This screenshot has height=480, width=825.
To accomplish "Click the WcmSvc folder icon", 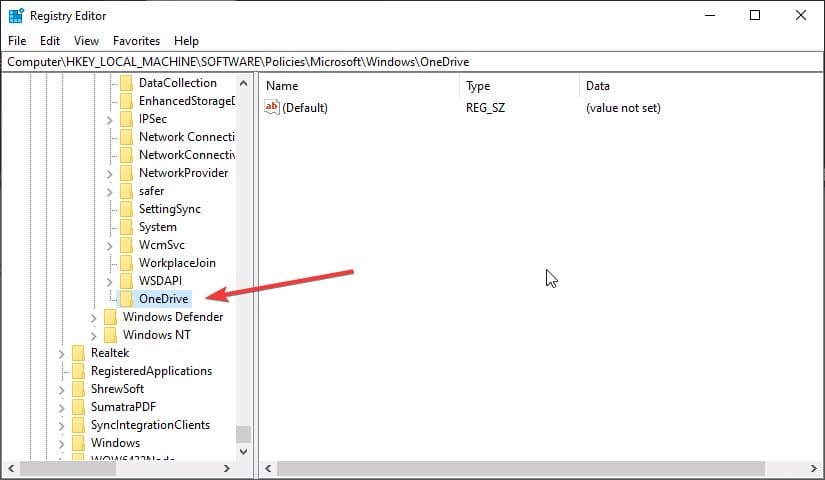I will coord(126,245).
